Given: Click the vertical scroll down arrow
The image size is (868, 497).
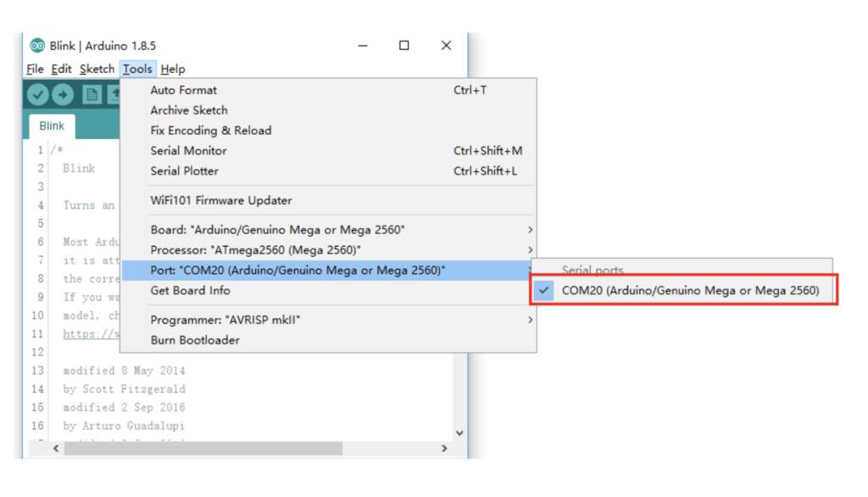Looking at the screenshot, I should pos(459,433).
